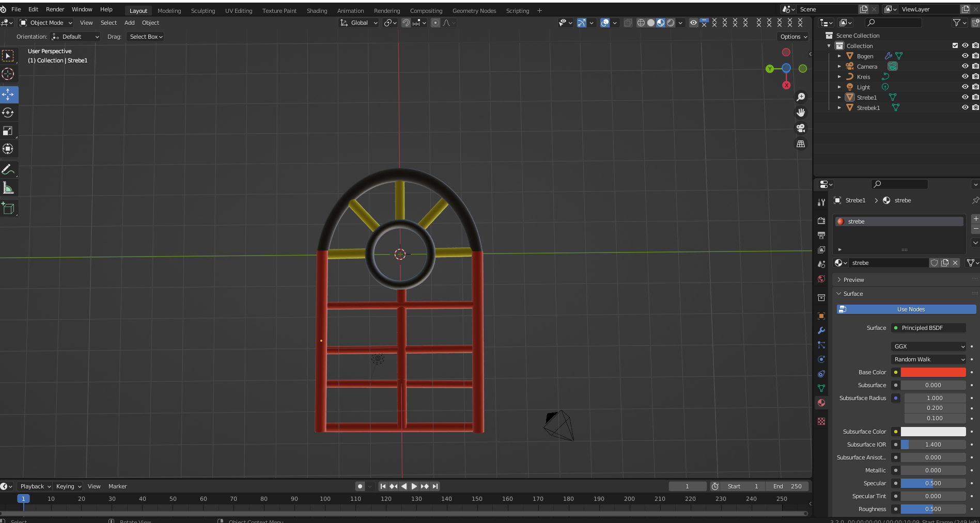Viewport: 980px width, 523px height.
Task: Expand the Preview panel
Action: click(x=853, y=280)
